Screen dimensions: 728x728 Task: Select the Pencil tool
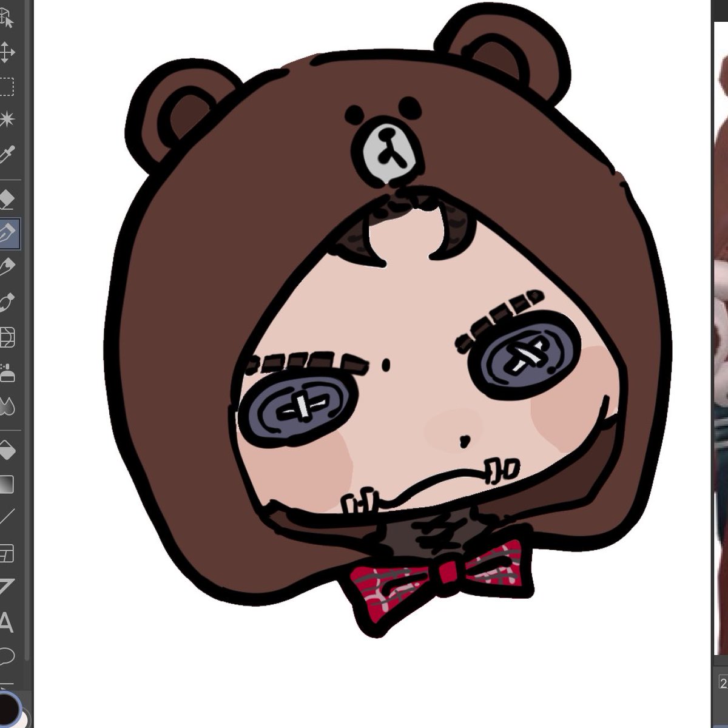tap(7, 268)
